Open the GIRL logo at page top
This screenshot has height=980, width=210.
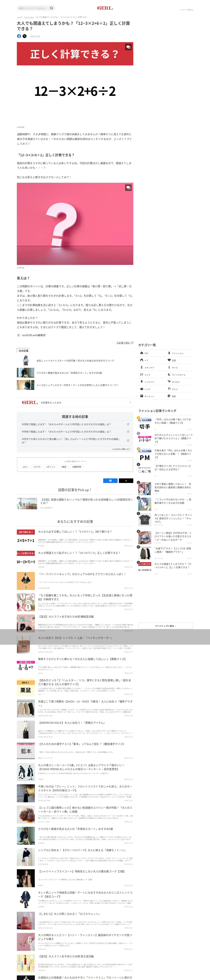coord(105,8)
